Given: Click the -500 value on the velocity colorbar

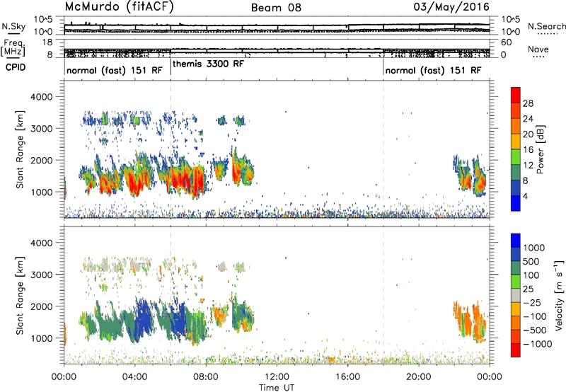Looking at the screenshot, I should pos(535,330).
